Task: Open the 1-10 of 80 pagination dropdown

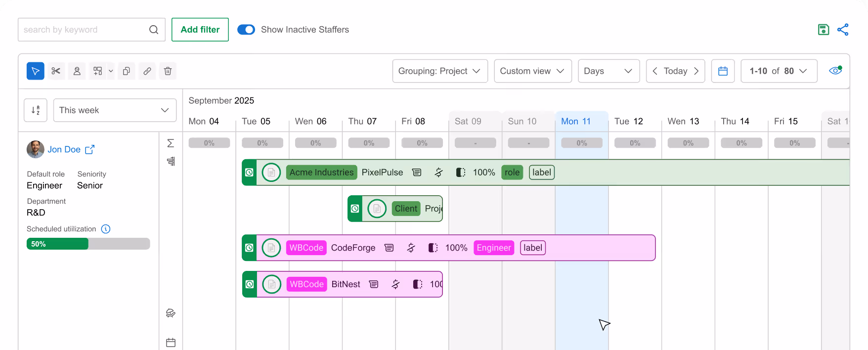Action: coord(779,71)
